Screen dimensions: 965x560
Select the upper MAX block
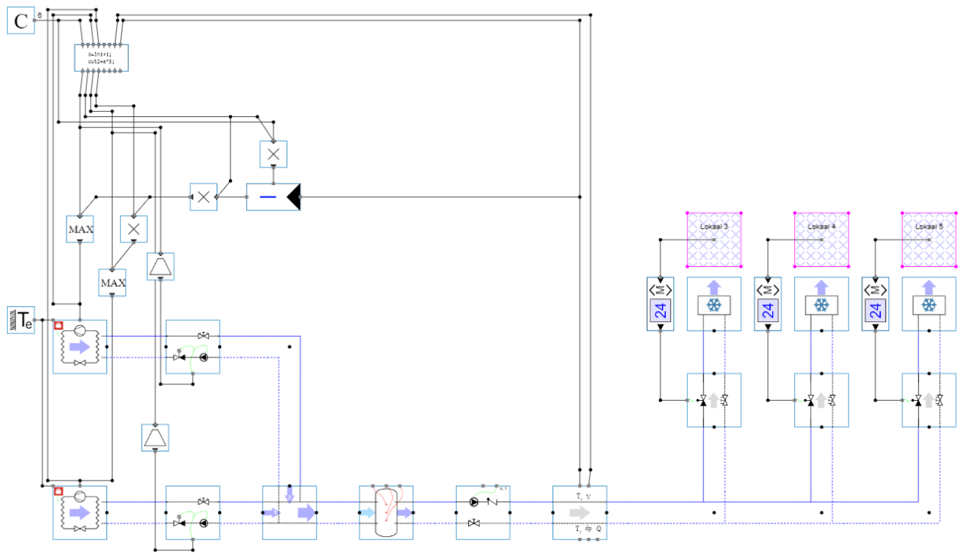[x=80, y=229]
